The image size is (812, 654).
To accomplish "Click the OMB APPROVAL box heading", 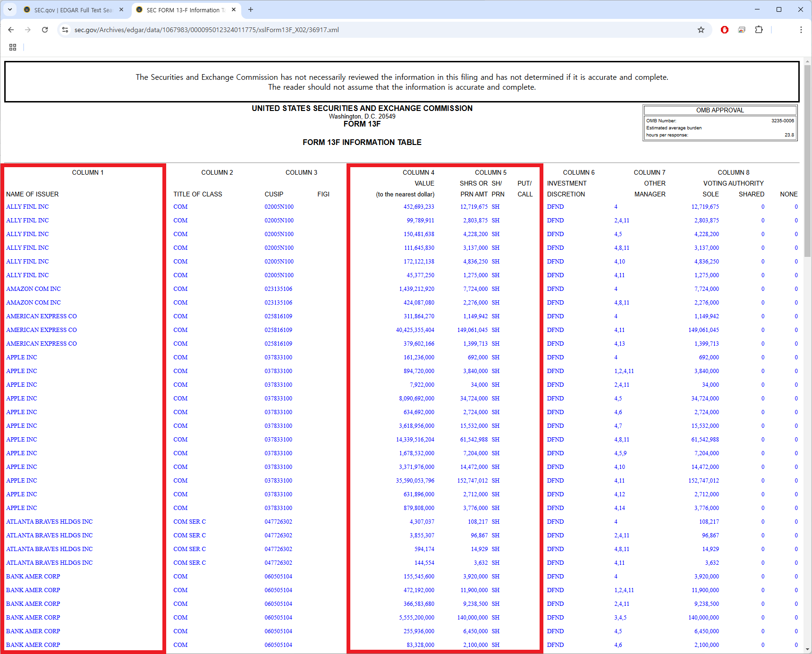I will click(720, 110).
